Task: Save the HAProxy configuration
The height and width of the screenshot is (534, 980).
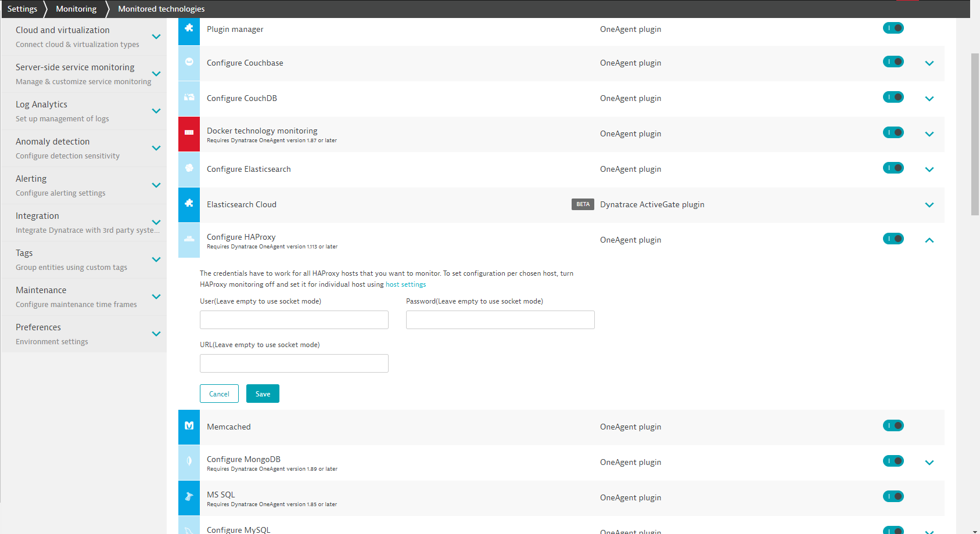Action: [263, 394]
